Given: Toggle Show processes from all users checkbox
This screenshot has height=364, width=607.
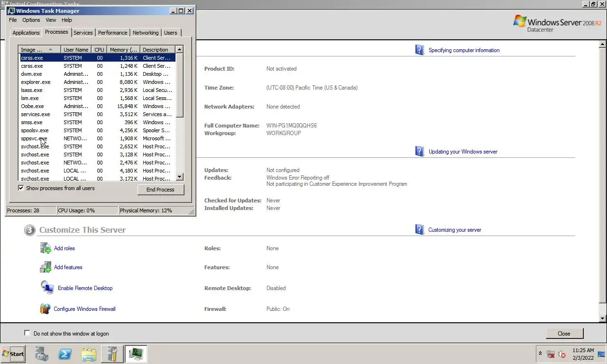Looking at the screenshot, I should point(21,188).
